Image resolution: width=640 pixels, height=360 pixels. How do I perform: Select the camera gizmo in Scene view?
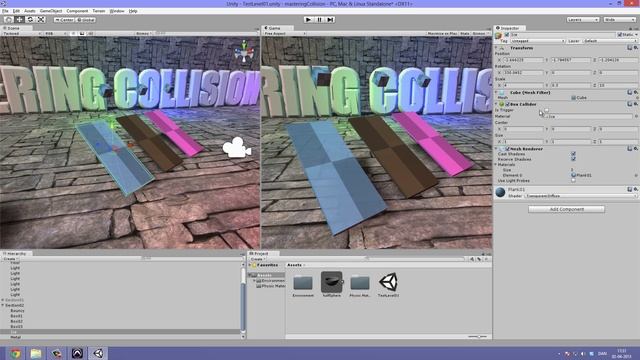pos(236,147)
